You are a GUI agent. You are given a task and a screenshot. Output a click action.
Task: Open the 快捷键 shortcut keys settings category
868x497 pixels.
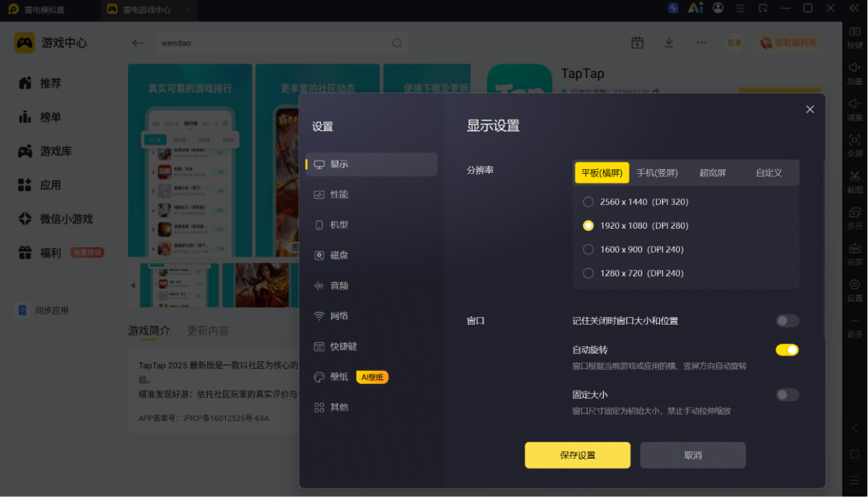tap(371, 346)
